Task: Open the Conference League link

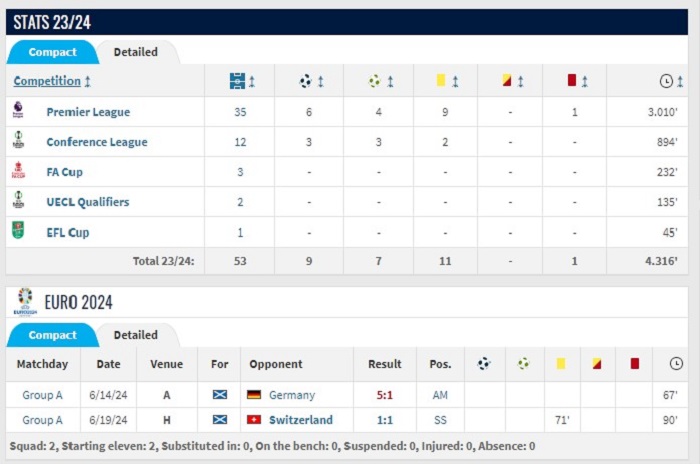Action: click(x=97, y=142)
